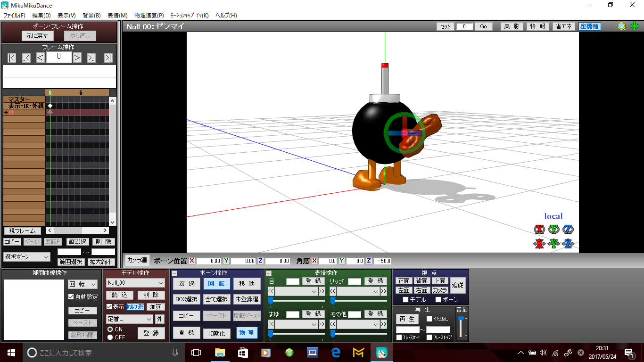Click the Z-axis rotate icon under local

pyautogui.click(x=568, y=229)
